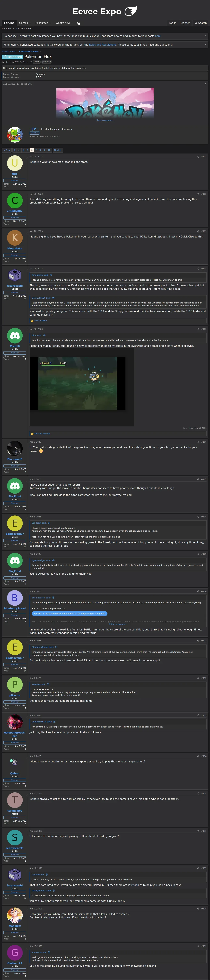This screenshot has height=980, width=210.
Task: Jump to Kingudaku's quoted post arrow
Action: (51, 275)
